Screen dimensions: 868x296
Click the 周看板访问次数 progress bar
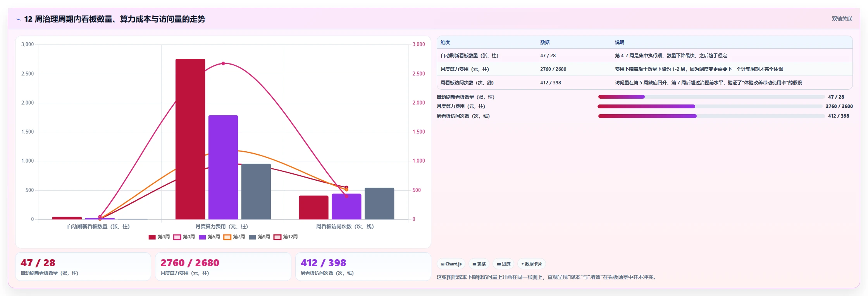[711, 116]
